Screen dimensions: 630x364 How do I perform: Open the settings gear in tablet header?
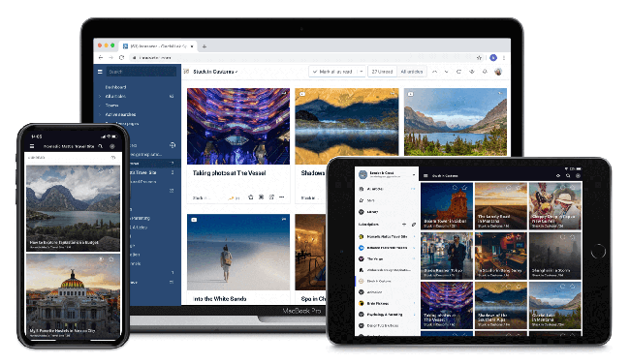pyautogui.click(x=579, y=176)
